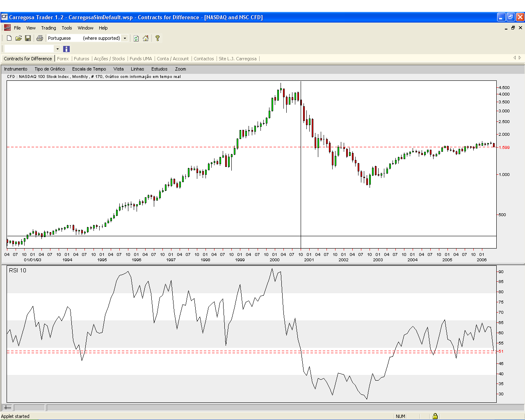Click the Open folder toolbar icon
This screenshot has height=420, width=525.
18,38
